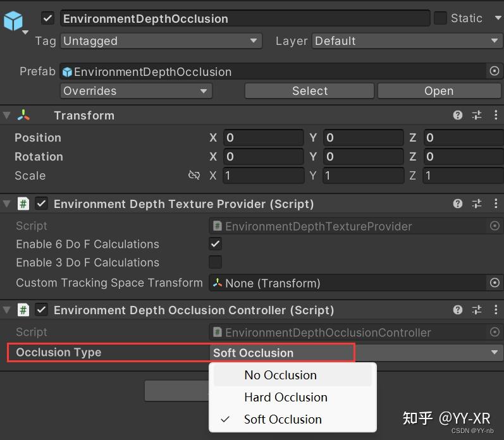Open Custom Tracking Space Transform object picker
This screenshot has width=504, height=440.
pos(495,283)
